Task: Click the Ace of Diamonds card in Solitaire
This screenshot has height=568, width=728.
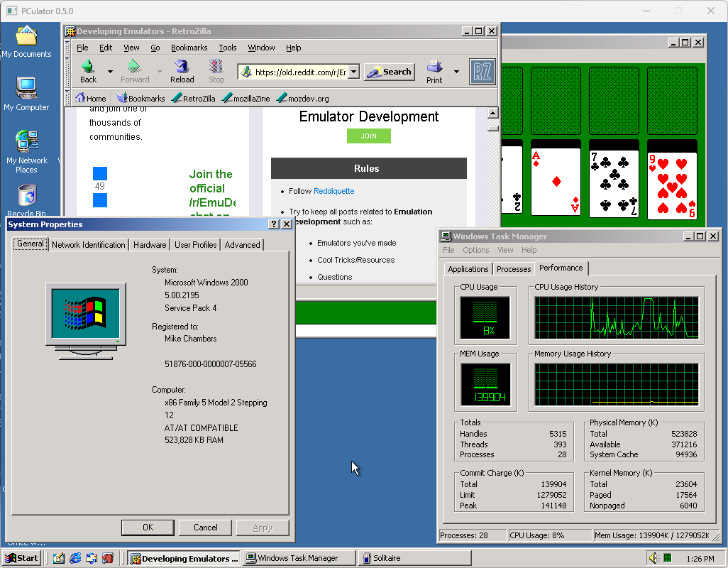Action: [x=556, y=182]
